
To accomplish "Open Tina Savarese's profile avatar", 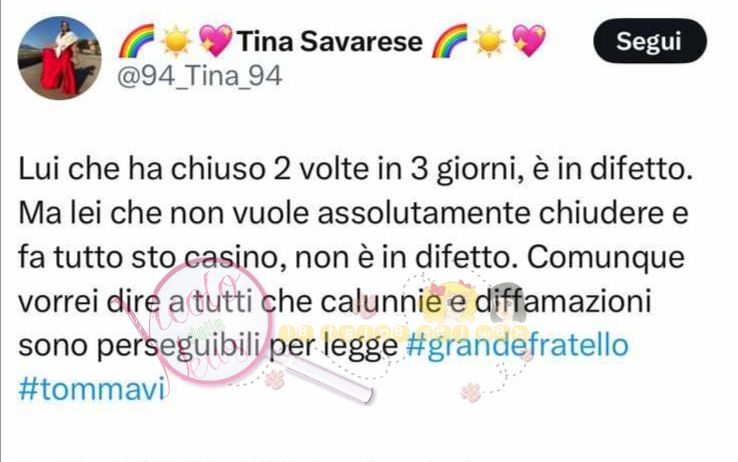I will tap(60, 58).
